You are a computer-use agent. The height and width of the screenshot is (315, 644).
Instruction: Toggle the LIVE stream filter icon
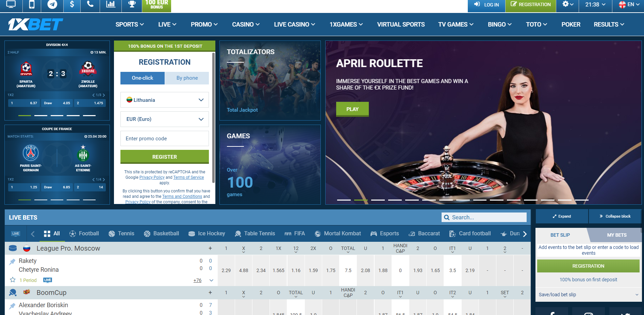[16, 234]
